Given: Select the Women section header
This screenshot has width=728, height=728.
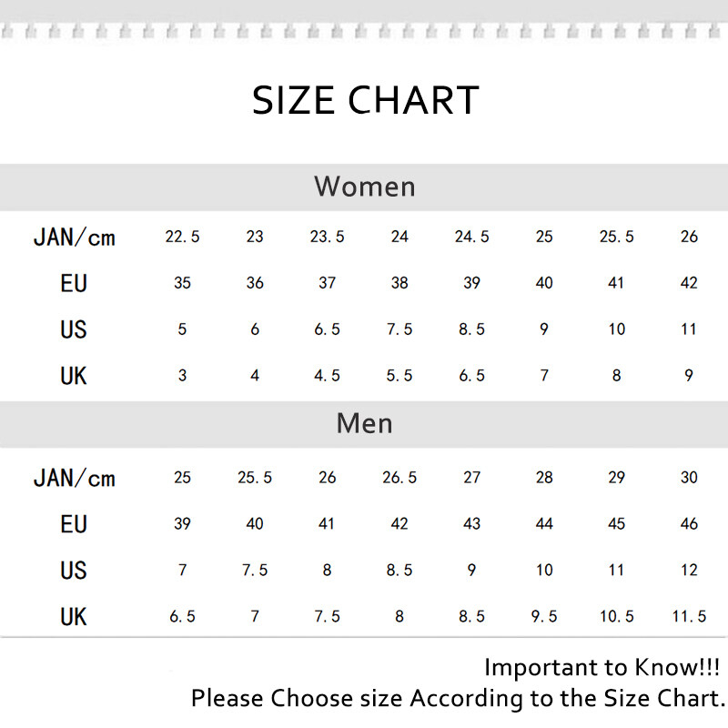Looking at the screenshot, I should click(365, 187).
